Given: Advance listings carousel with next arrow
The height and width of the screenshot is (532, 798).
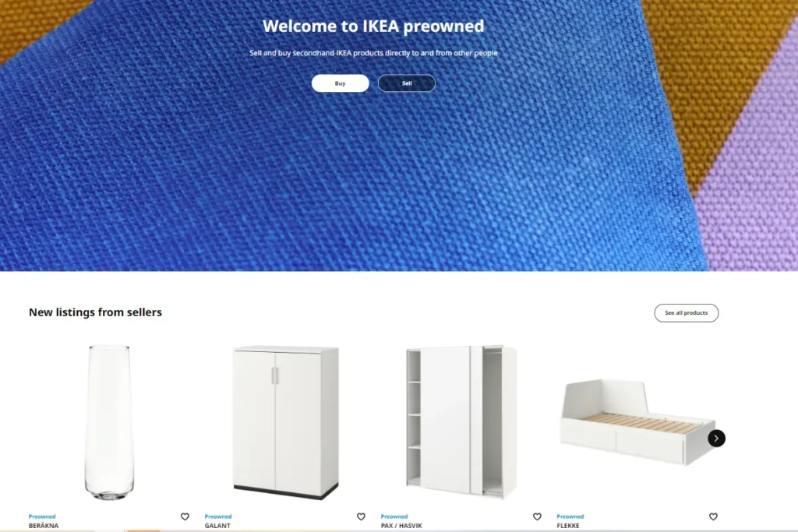Looking at the screenshot, I should 716,439.
